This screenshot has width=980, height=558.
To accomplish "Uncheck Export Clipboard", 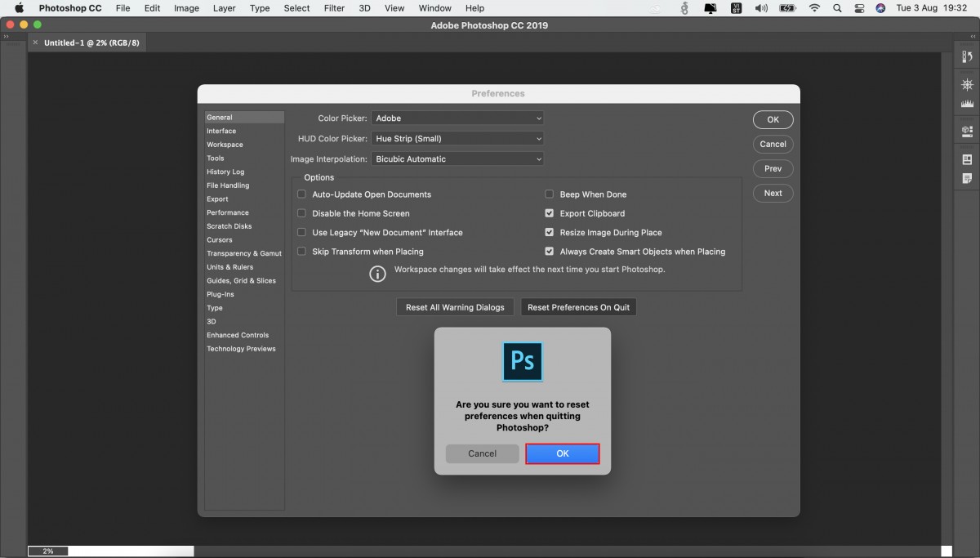I will [550, 213].
